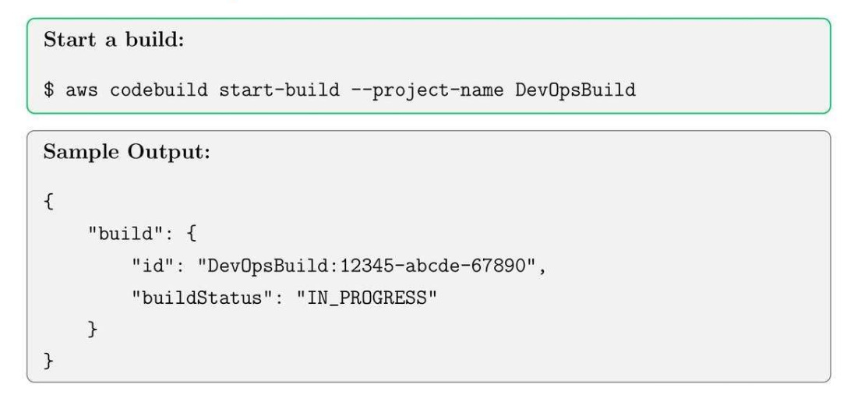Click the word 'aws' in command

[82, 90]
